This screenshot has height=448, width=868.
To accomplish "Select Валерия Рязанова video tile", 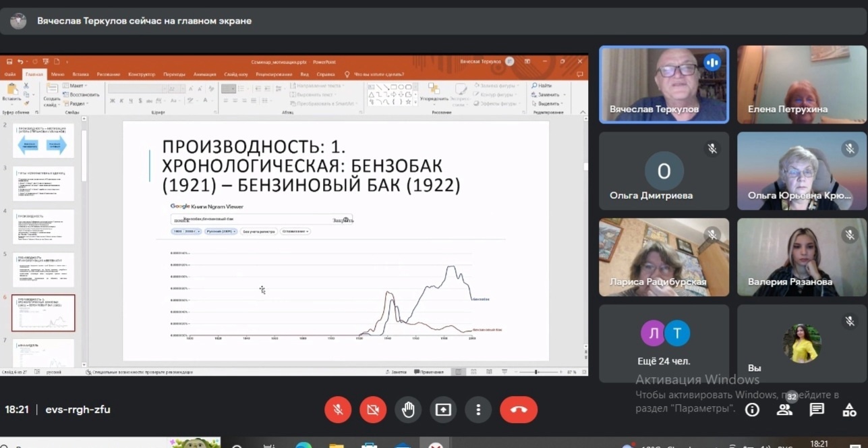I will (x=801, y=257).
